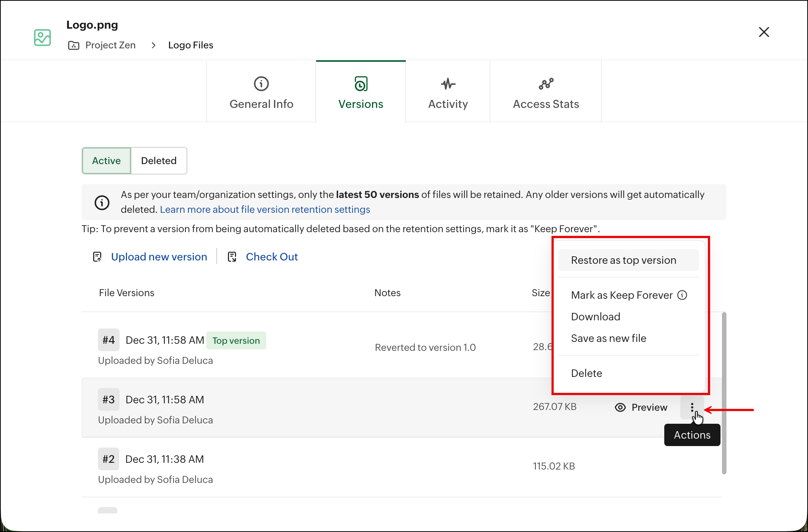Click the Keep Forever info icon
Viewport: 808px width, 532px height.
pyautogui.click(x=682, y=295)
